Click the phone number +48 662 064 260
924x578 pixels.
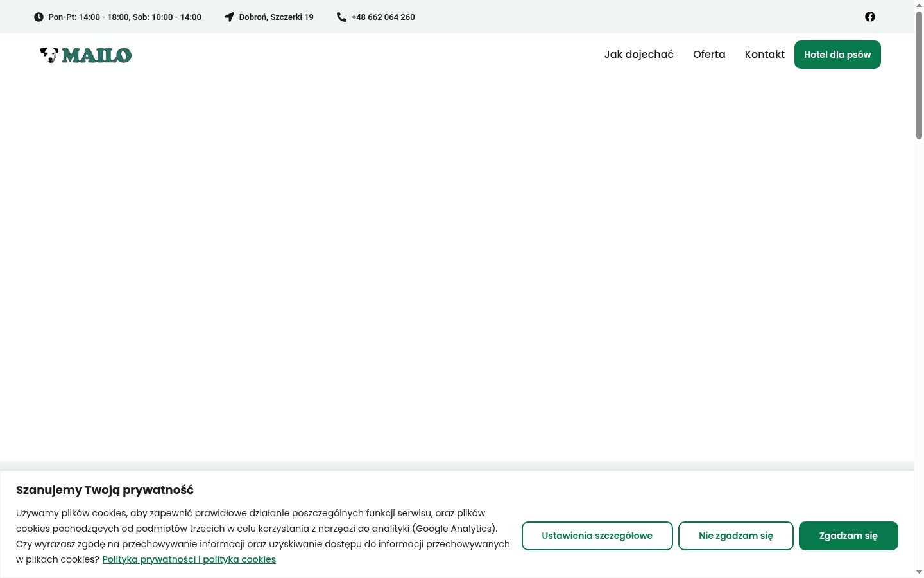pos(383,17)
